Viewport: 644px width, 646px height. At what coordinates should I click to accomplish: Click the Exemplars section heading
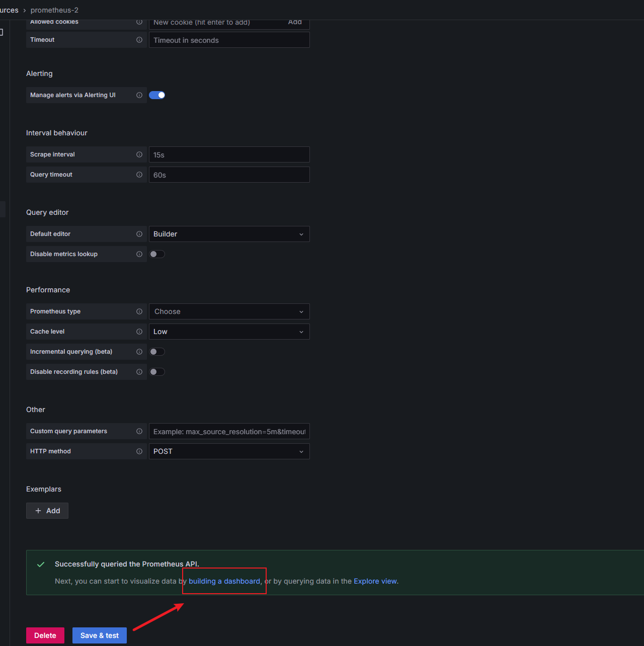click(44, 489)
